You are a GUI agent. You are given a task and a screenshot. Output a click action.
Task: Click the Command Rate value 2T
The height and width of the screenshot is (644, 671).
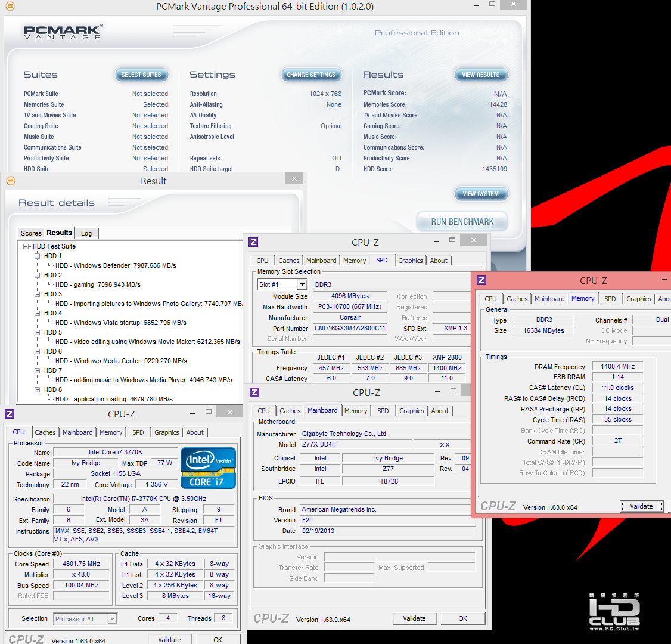pos(617,441)
